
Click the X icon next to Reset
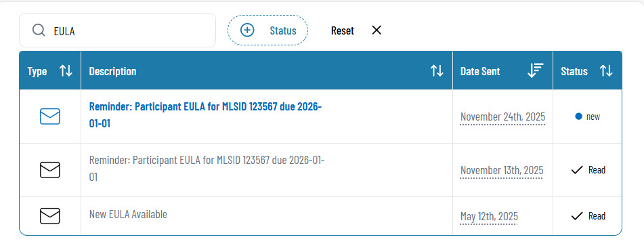pyautogui.click(x=377, y=30)
